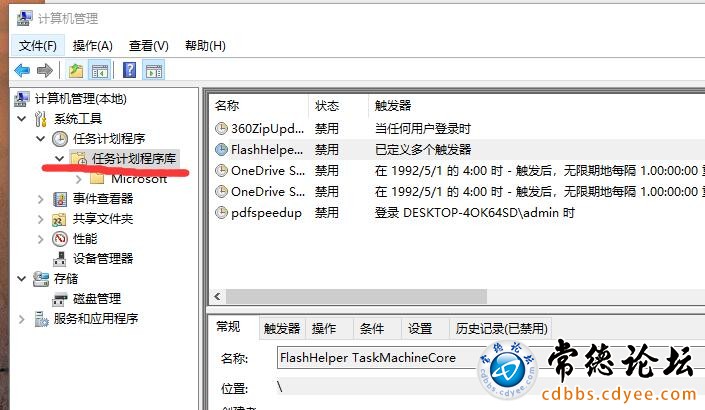Click the Back arrow toolbar icon
Viewport: 705px width, 410px height.
point(22,70)
